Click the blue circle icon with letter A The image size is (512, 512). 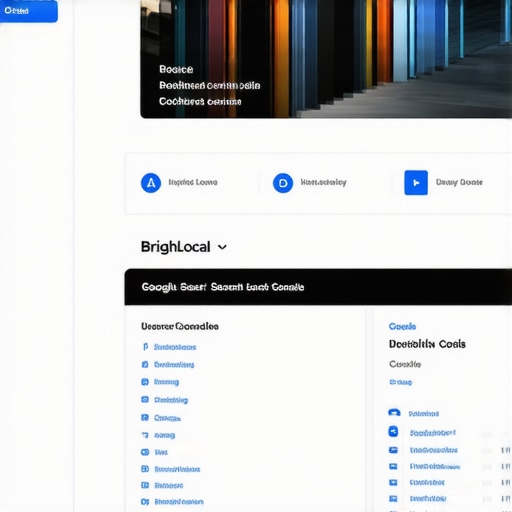tap(151, 183)
